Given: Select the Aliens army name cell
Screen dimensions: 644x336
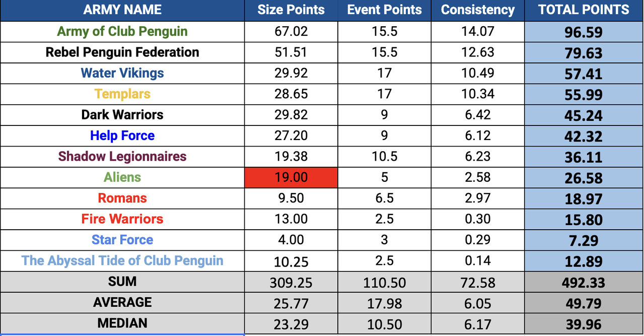Looking at the screenshot, I should point(122,177).
